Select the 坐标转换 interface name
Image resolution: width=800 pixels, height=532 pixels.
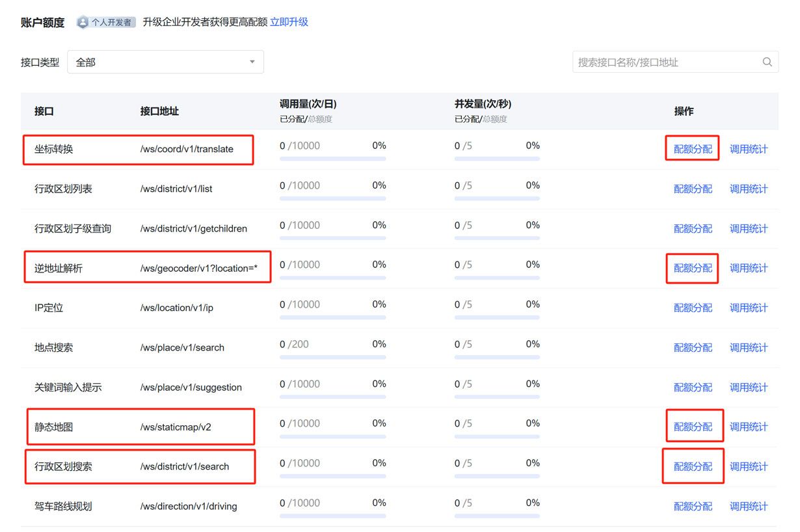(54, 149)
